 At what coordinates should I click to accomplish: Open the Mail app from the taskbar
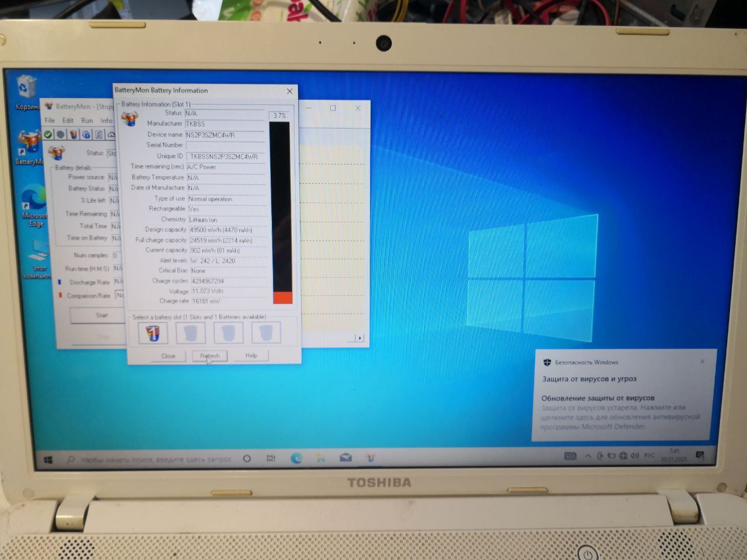tap(345, 458)
